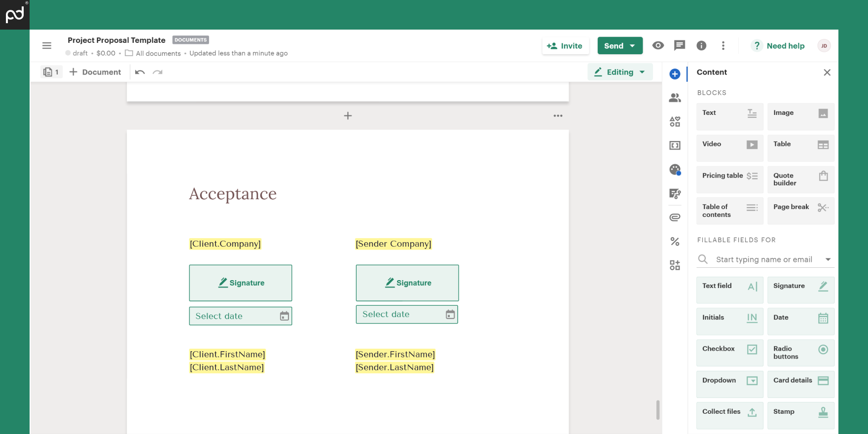Click the document vertical scrollbar handle
This screenshot has width=868, height=434.
tap(658, 409)
